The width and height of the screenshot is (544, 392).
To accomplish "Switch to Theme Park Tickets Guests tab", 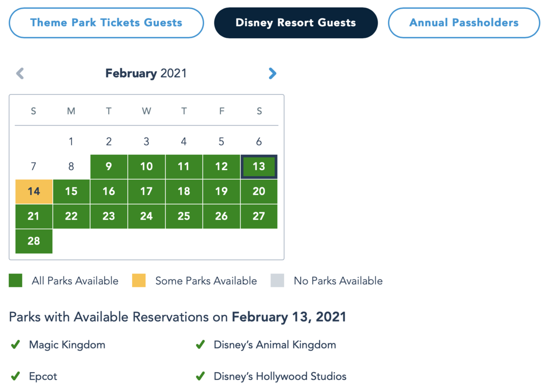I will pyautogui.click(x=106, y=22).
